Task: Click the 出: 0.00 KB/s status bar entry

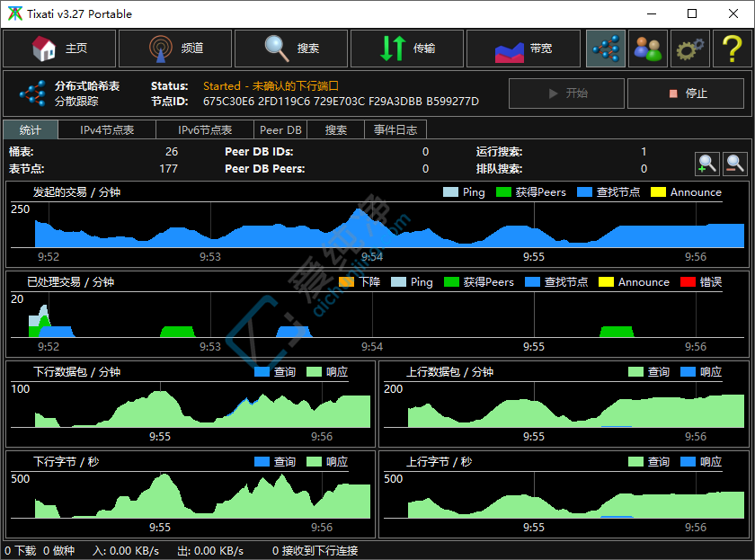Action: click(210, 550)
